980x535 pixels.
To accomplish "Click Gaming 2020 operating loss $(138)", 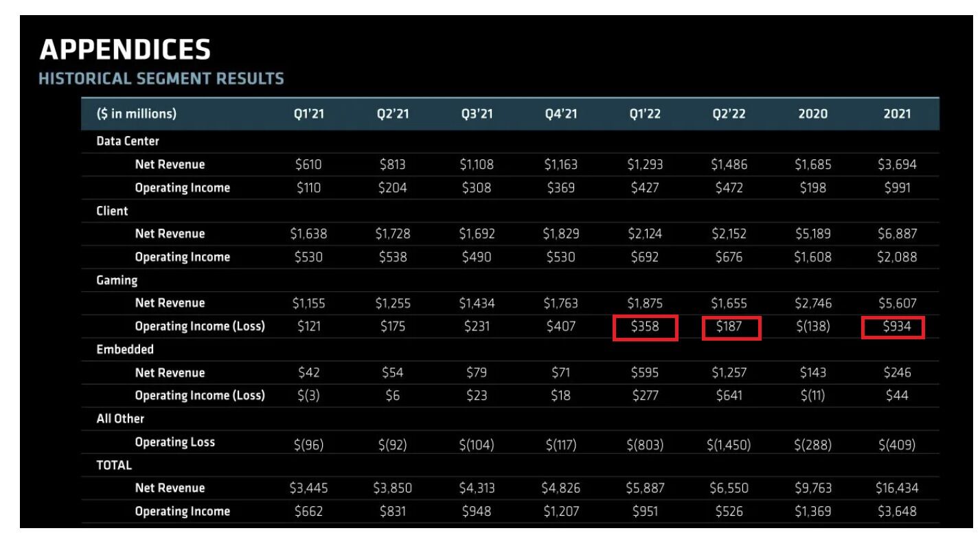I will [x=812, y=327].
